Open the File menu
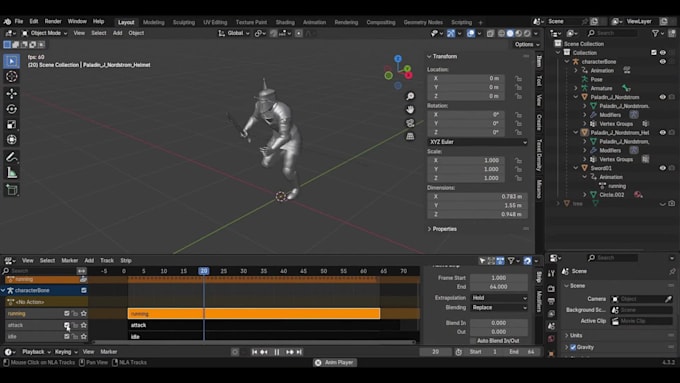The width and height of the screenshot is (680, 383). click(19, 21)
